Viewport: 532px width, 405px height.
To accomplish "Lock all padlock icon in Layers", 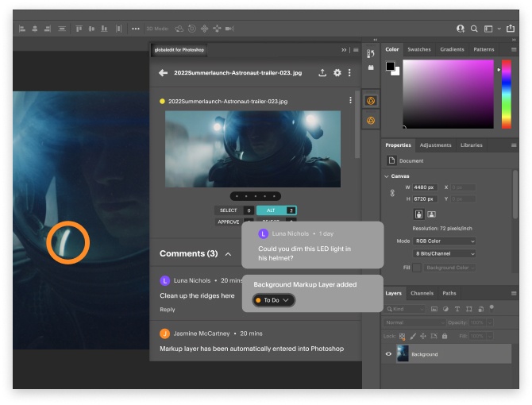I will pyautogui.click(x=445, y=336).
